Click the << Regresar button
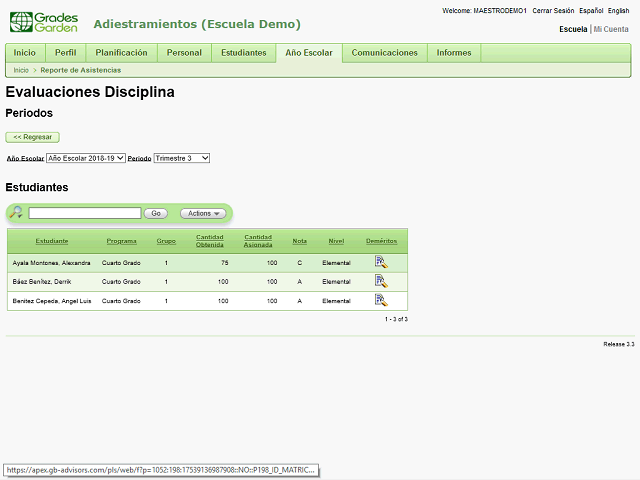 point(33,137)
